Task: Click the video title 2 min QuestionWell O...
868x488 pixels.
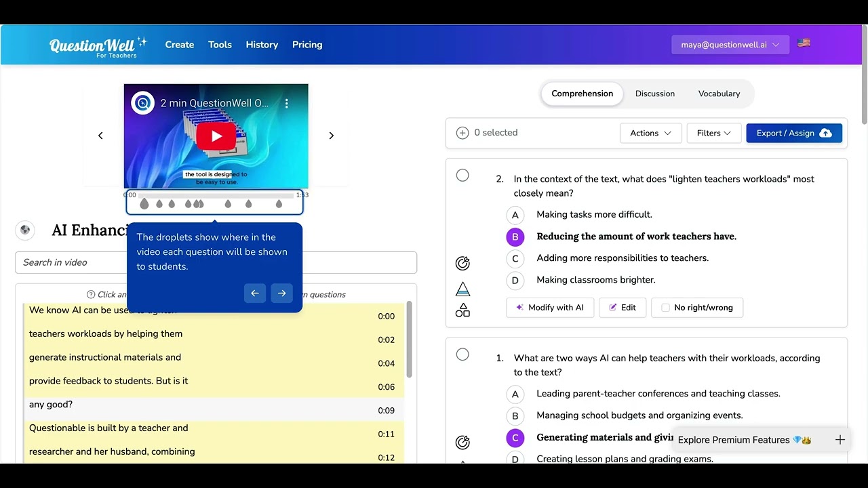Action: click(x=214, y=103)
